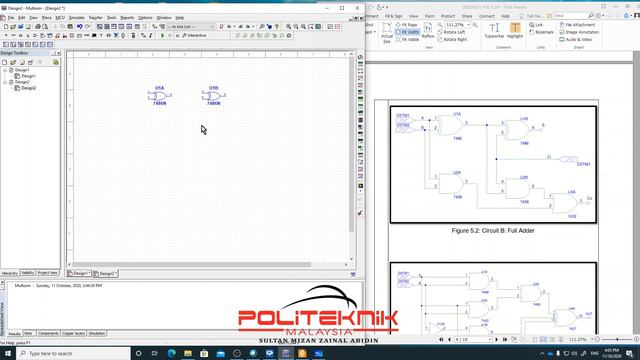Open the Visibility tab in Design Toolbox

click(27, 273)
